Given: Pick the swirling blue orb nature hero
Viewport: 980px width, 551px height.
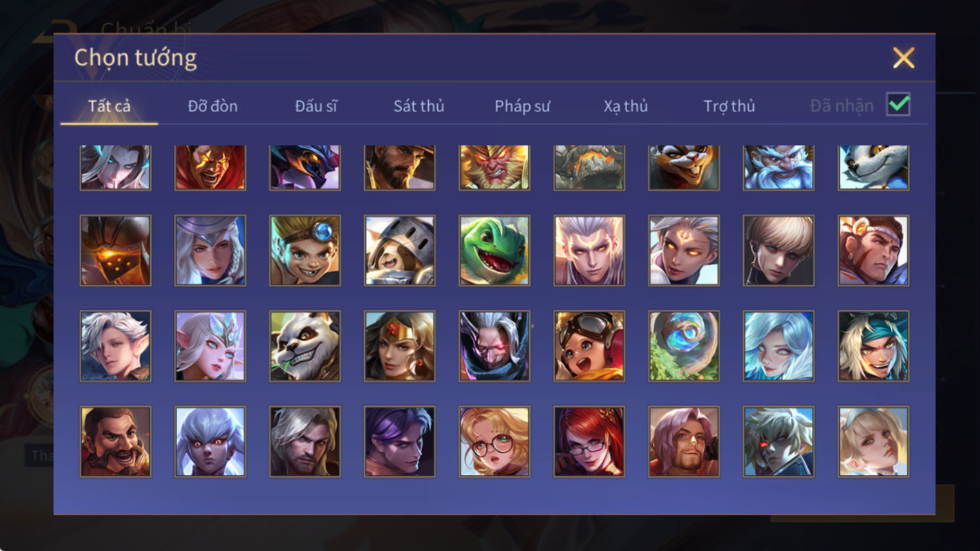Looking at the screenshot, I should (684, 346).
